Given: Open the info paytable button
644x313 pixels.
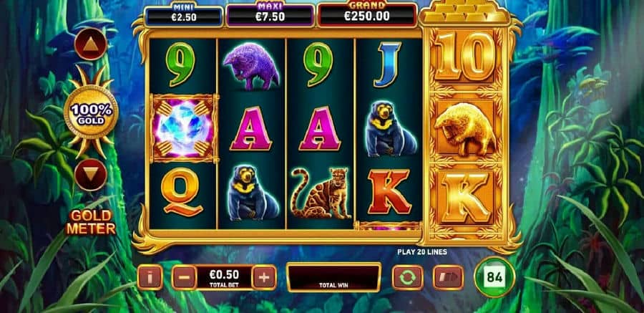Looking at the screenshot, I should point(150,277).
